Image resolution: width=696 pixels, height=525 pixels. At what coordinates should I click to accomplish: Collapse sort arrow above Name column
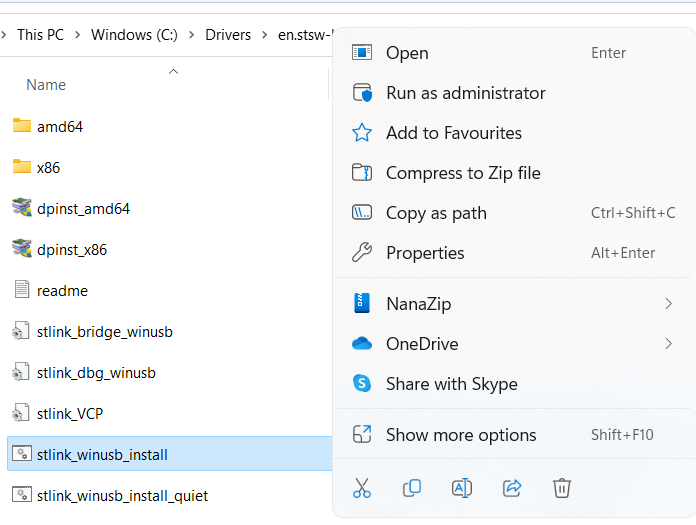(173, 72)
